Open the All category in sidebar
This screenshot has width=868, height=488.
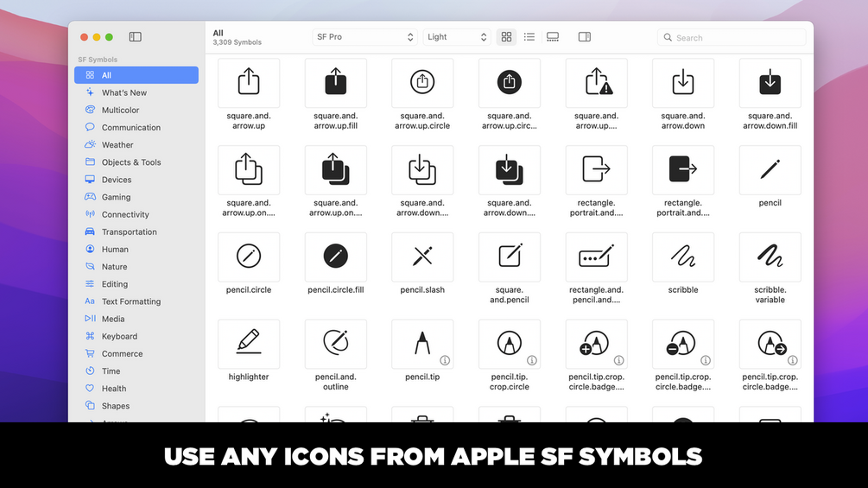tap(136, 75)
